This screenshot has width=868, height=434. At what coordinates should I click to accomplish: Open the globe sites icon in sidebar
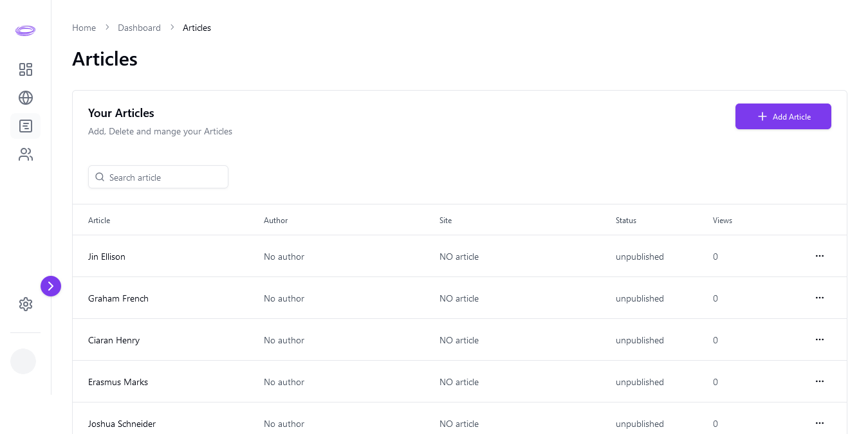(x=26, y=98)
